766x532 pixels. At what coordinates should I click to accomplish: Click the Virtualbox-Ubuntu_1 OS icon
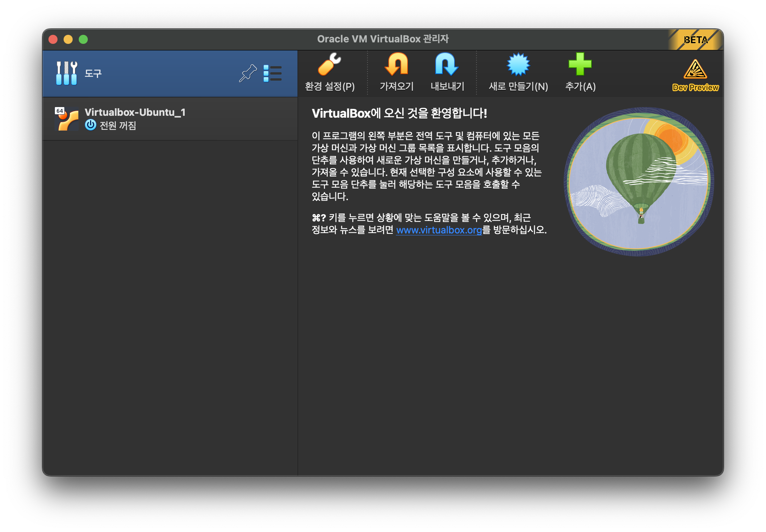67,119
